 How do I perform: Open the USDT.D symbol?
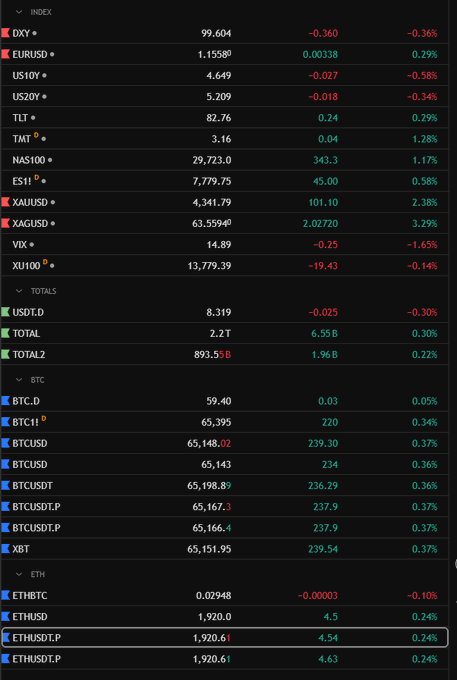28,312
